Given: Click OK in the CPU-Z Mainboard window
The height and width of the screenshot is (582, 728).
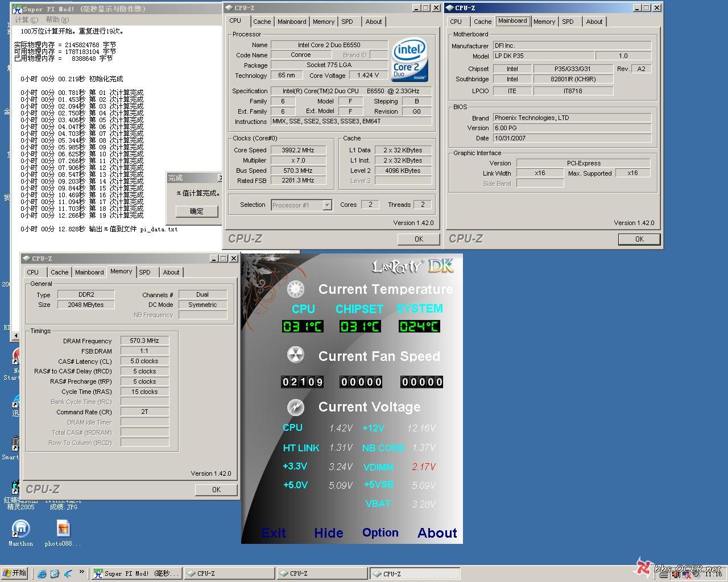Looking at the screenshot, I should click(639, 239).
